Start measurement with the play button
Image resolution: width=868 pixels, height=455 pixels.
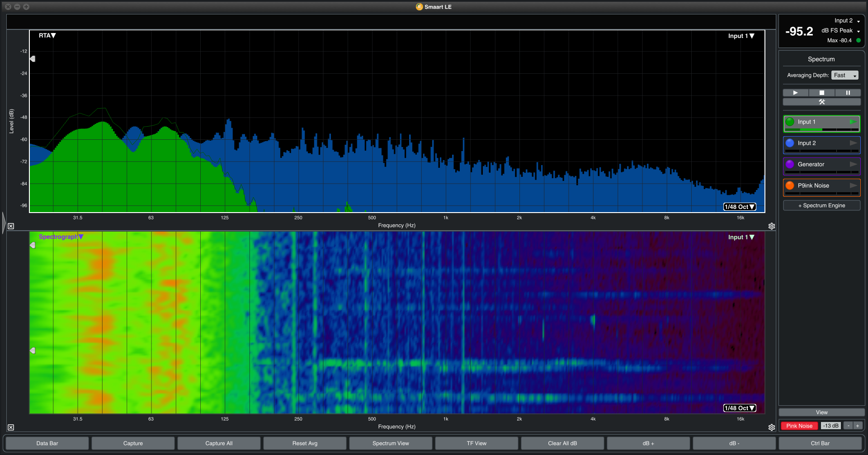[796, 93]
